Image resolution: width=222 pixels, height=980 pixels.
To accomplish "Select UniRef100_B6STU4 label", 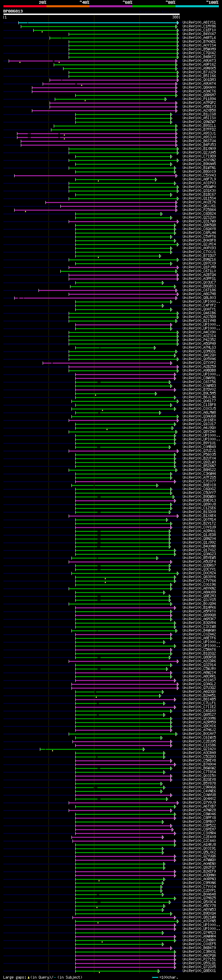I will 199,141.
